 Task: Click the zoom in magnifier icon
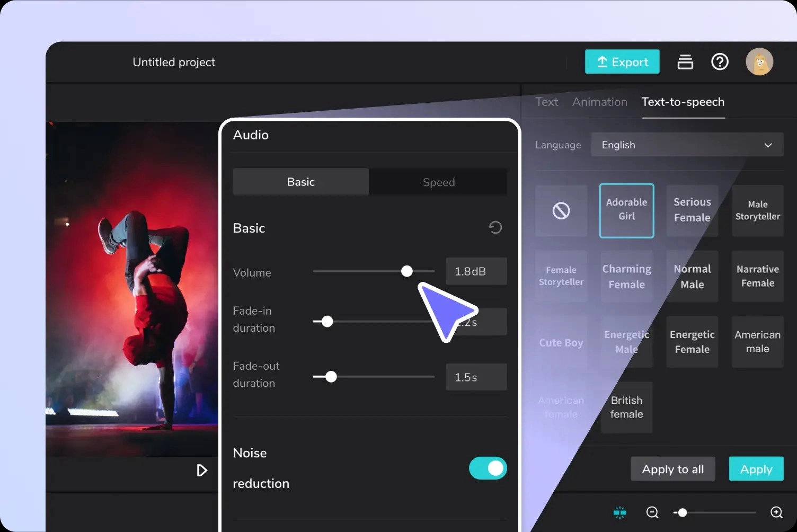[x=776, y=512]
